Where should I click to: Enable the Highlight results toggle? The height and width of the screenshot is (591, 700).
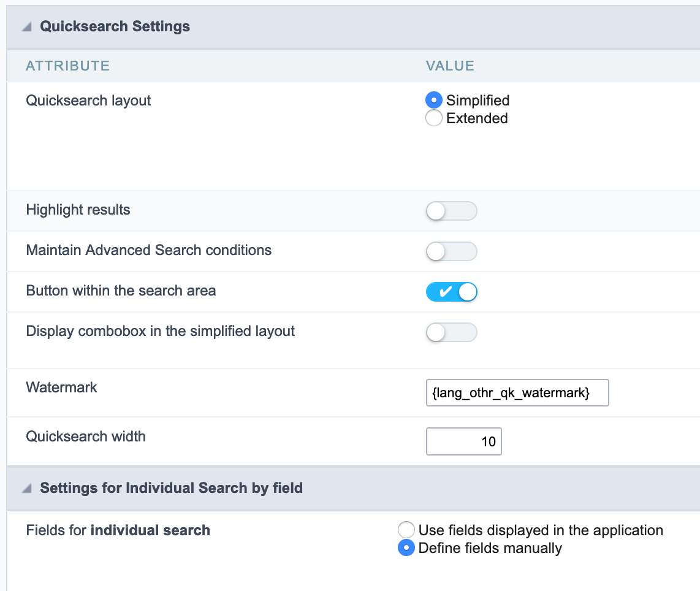pyautogui.click(x=451, y=211)
